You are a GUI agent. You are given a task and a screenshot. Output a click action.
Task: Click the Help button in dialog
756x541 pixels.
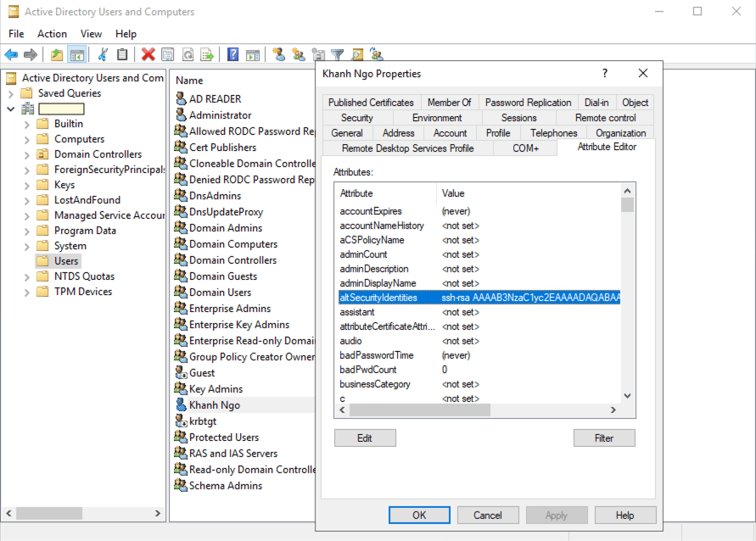pos(625,515)
